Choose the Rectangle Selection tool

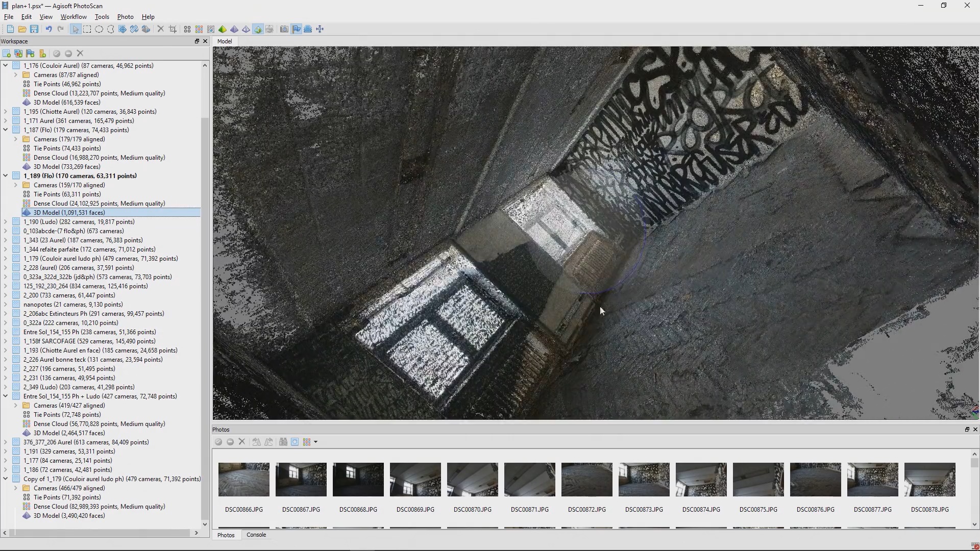tap(87, 29)
